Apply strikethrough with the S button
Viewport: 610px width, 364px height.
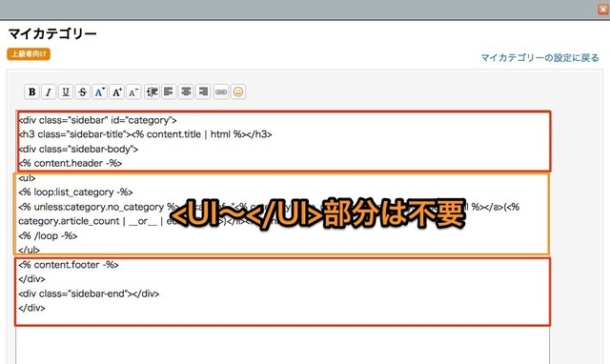[x=83, y=92]
